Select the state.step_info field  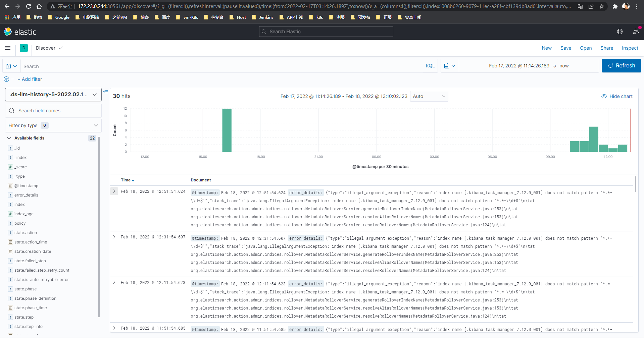[28, 327]
